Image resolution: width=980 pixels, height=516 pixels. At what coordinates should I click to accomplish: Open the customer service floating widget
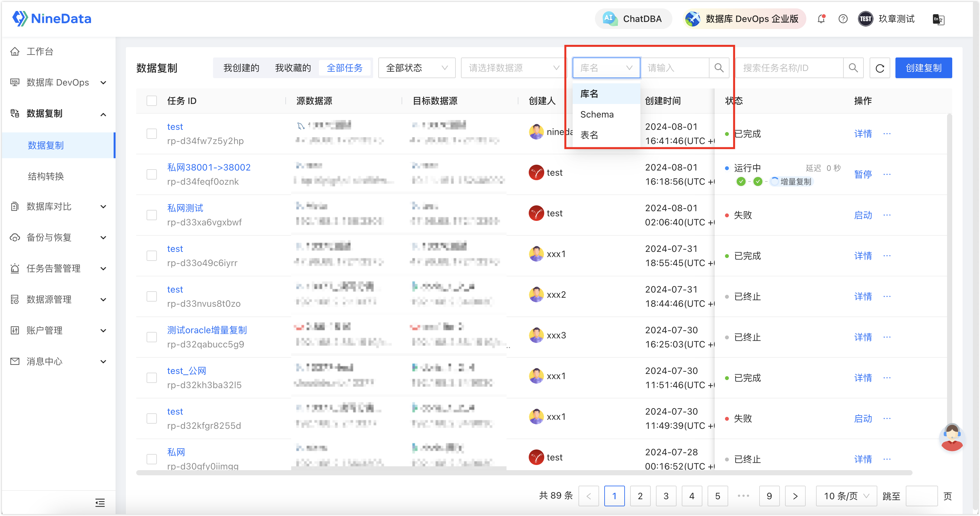pos(952,438)
